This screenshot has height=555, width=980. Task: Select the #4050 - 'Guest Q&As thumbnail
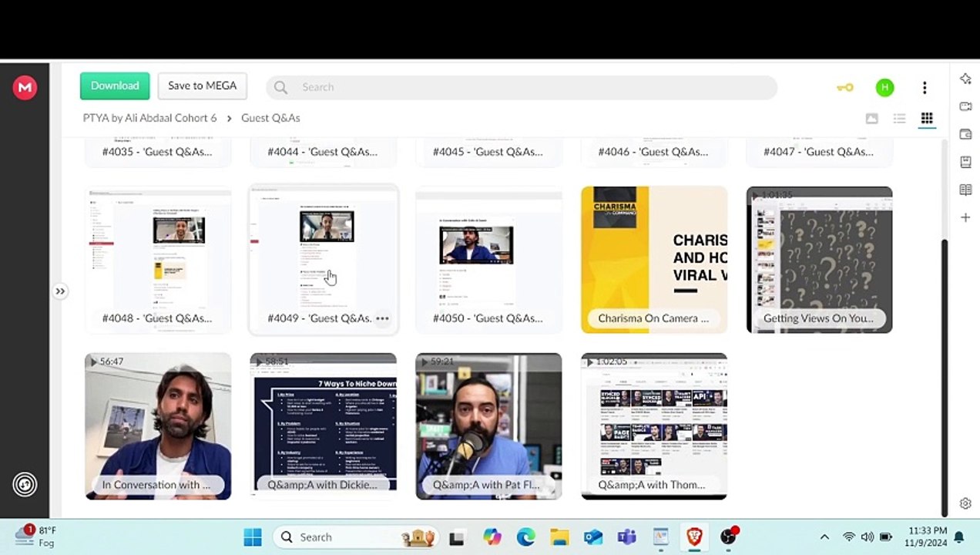(488, 260)
